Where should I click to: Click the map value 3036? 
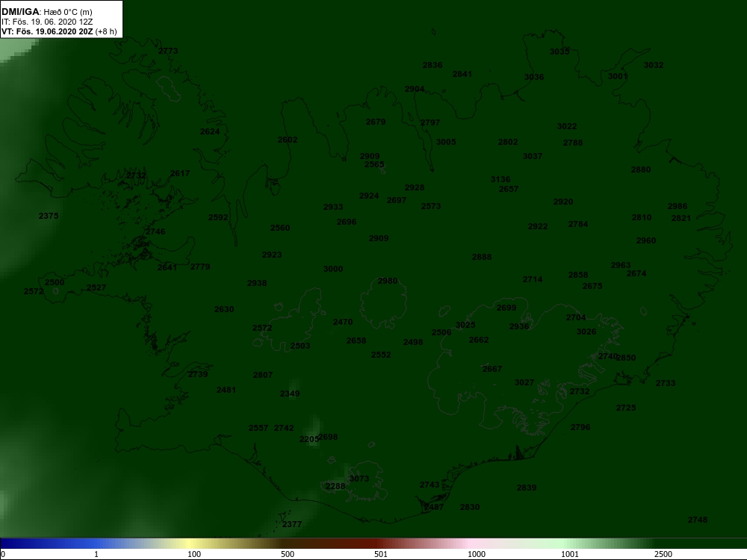pyautogui.click(x=534, y=77)
